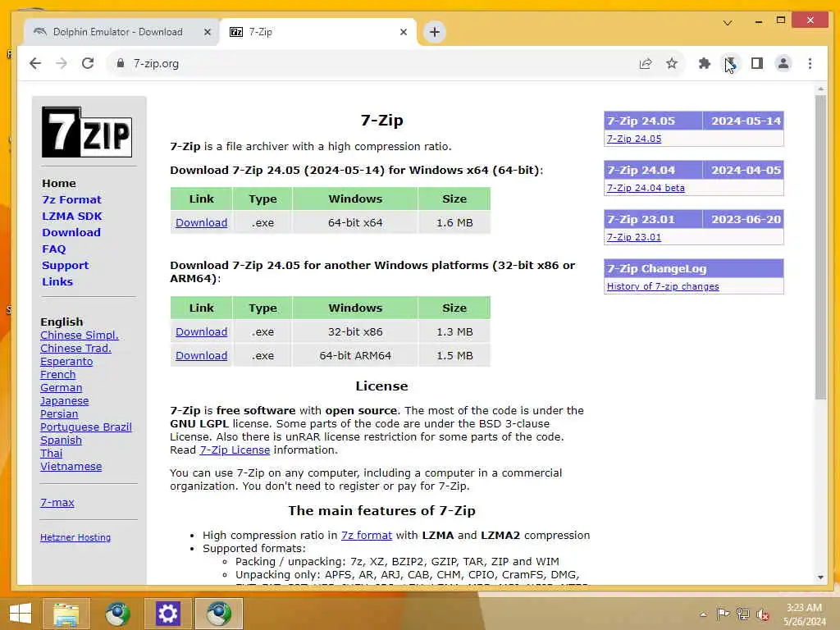
Task: Click the scrollbar down arrow
Action: pos(820,577)
